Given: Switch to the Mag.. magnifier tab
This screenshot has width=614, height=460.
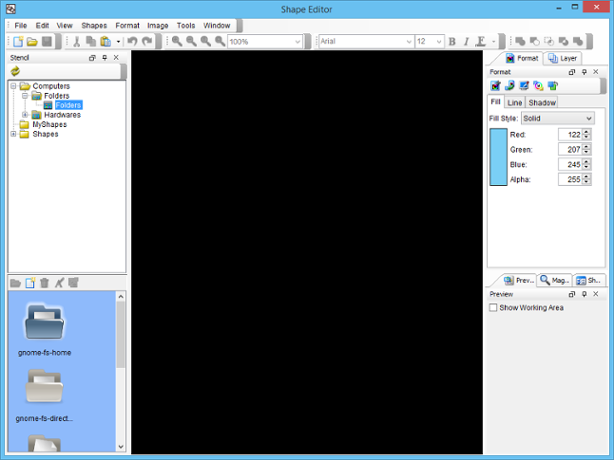Looking at the screenshot, I should coord(555,280).
